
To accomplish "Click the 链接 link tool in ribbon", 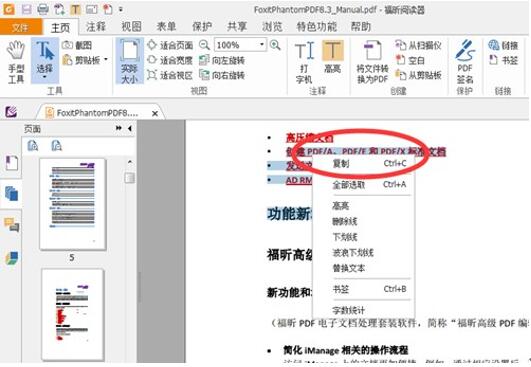I will (503, 45).
